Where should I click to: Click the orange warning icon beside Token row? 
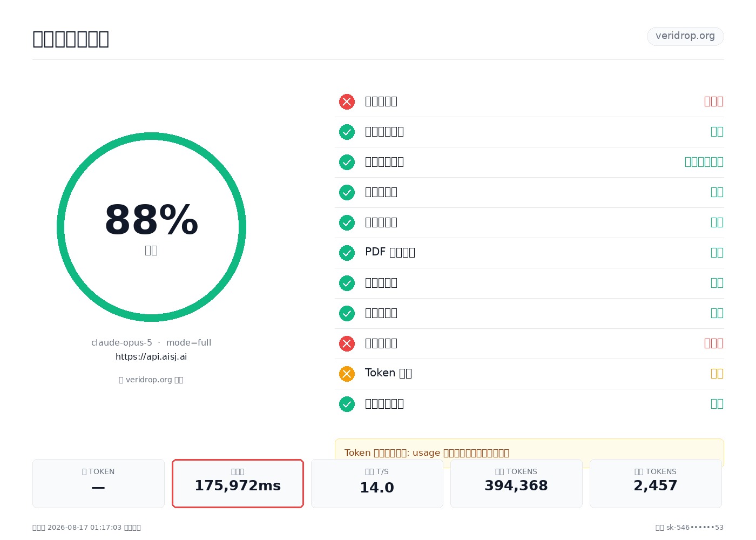347,374
